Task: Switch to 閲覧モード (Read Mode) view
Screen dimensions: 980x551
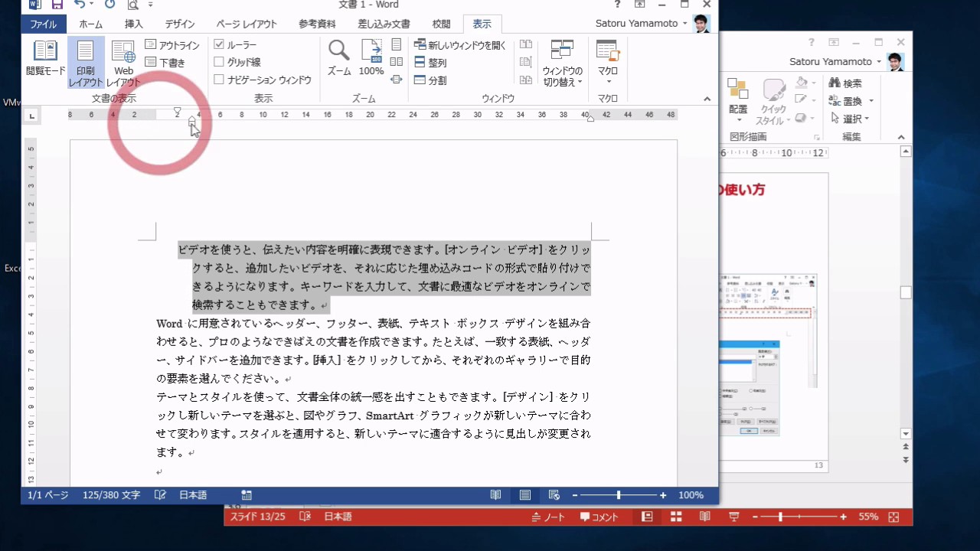Action: click(45, 58)
